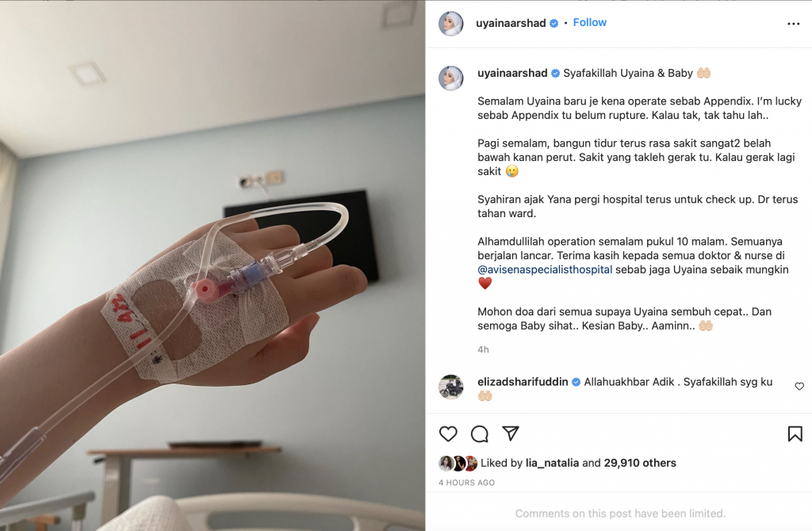Share the post via the paper plane icon
Image resolution: width=812 pixels, height=531 pixels.
(511, 434)
